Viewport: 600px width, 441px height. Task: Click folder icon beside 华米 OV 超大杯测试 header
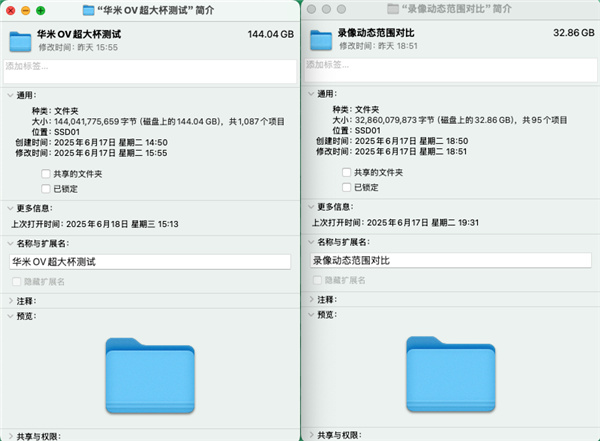point(20,41)
